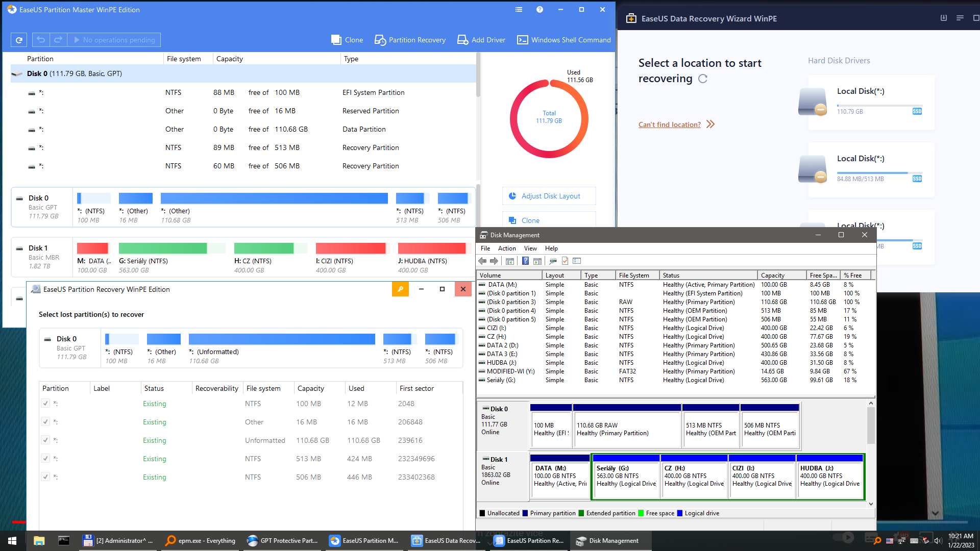Open Windows Shell Command
Viewport: 980px width, 551px height.
(563, 40)
